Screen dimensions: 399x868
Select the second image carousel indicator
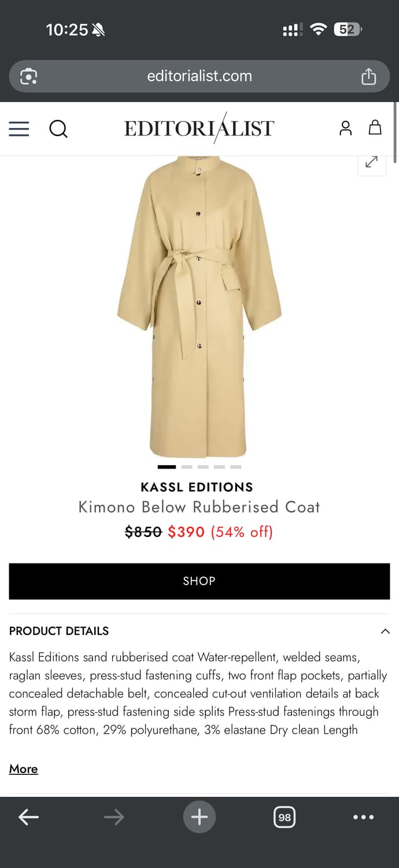point(186,466)
